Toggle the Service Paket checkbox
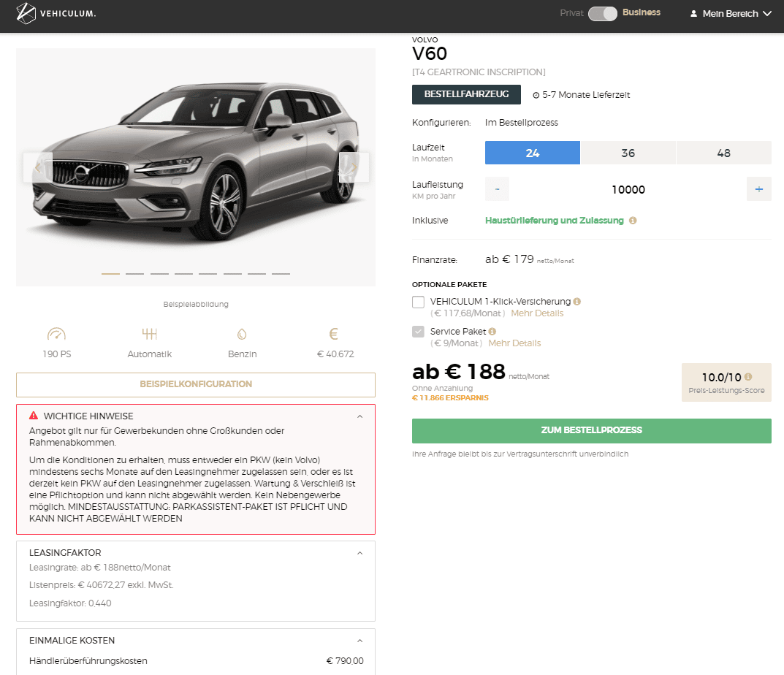 pyautogui.click(x=419, y=332)
